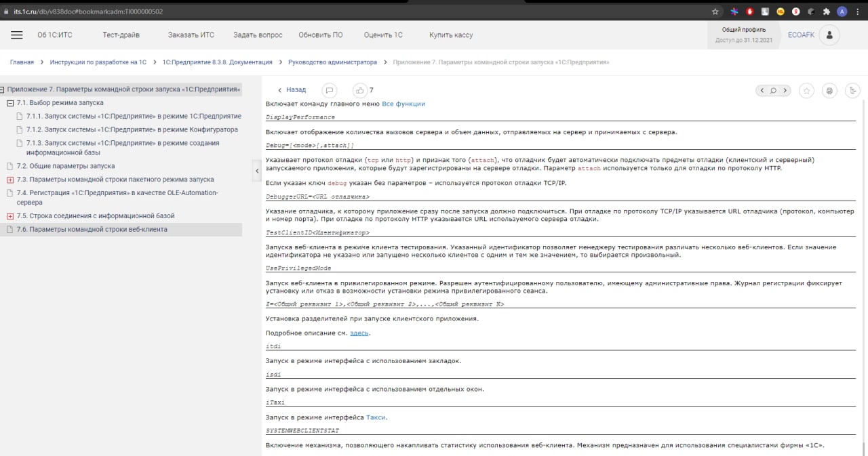
Task: Click the Назад back link
Action: (x=292, y=90)
